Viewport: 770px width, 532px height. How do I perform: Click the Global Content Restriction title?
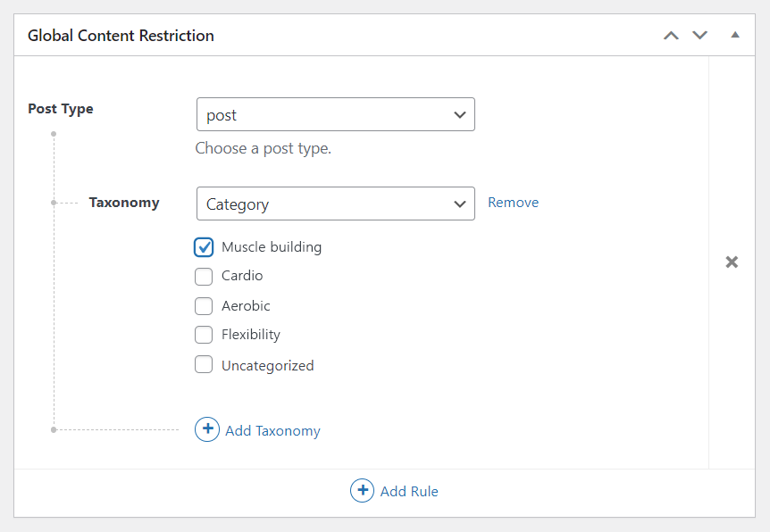coord(121,37)
